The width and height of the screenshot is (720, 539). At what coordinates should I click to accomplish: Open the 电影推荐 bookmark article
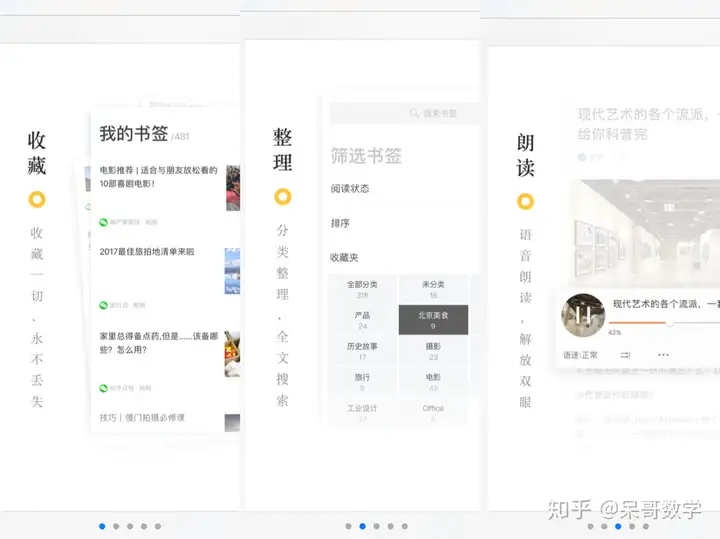pos(160,178)
